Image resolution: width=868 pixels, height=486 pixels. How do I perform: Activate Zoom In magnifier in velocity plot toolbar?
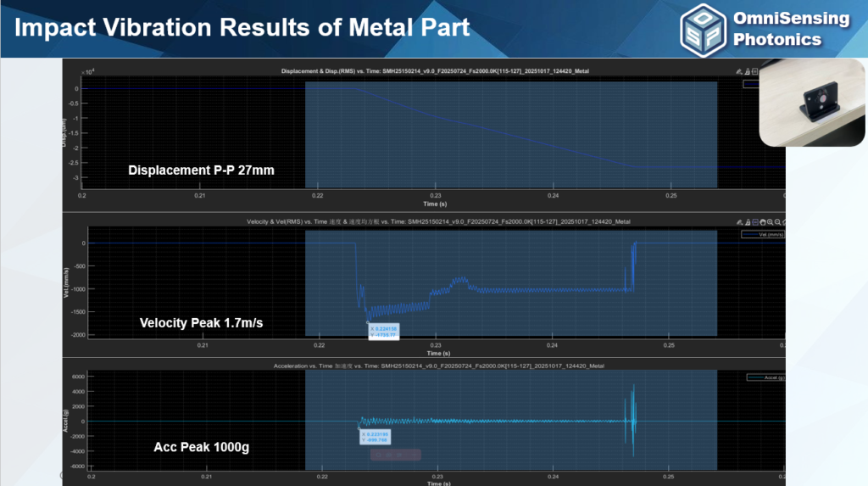click(x=770, y=221)
